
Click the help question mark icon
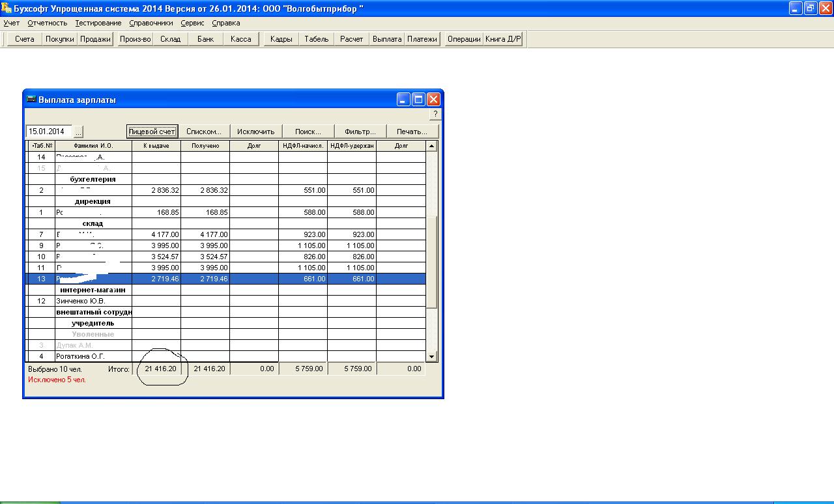click(435, 114)
